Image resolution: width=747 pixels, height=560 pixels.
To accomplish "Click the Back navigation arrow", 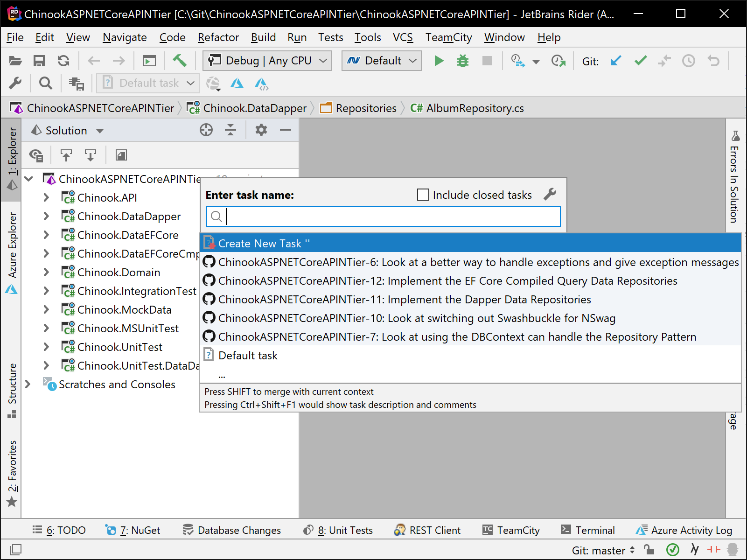I will (x=94, y=61).
